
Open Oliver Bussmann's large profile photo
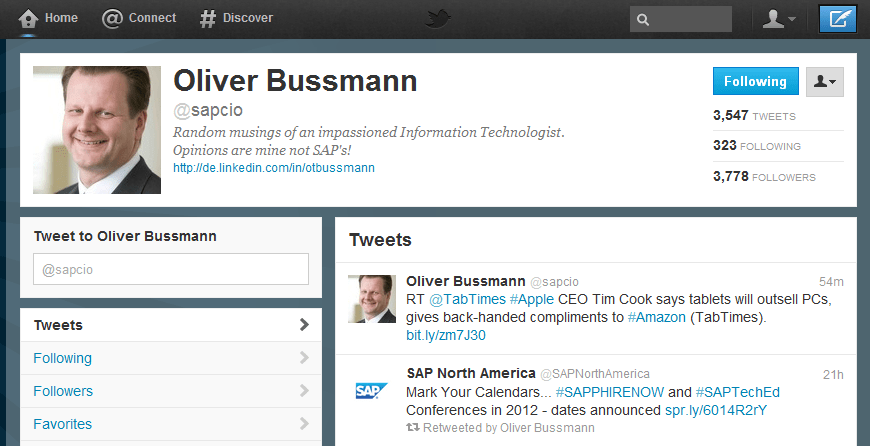click(97, 130)
